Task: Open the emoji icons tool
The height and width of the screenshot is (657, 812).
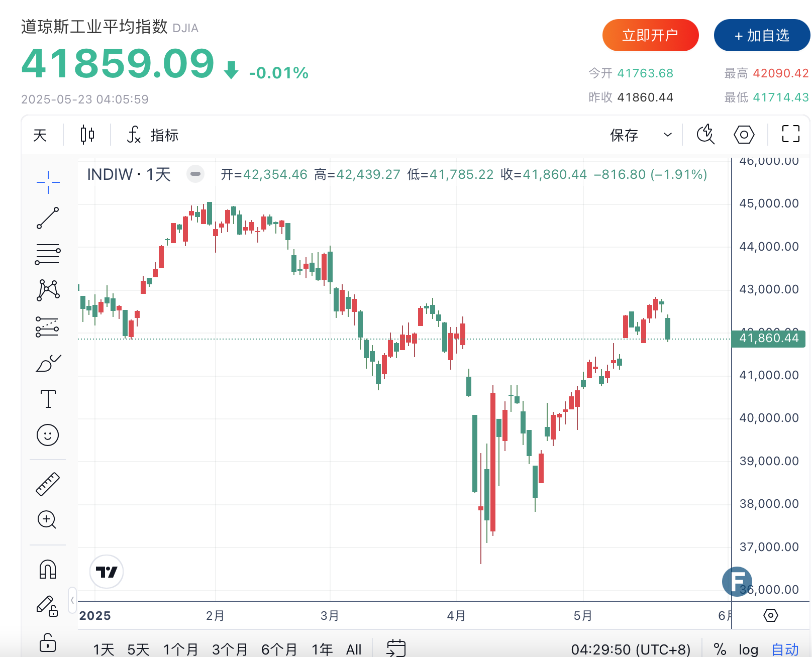Action: click(x=48, y=435)
